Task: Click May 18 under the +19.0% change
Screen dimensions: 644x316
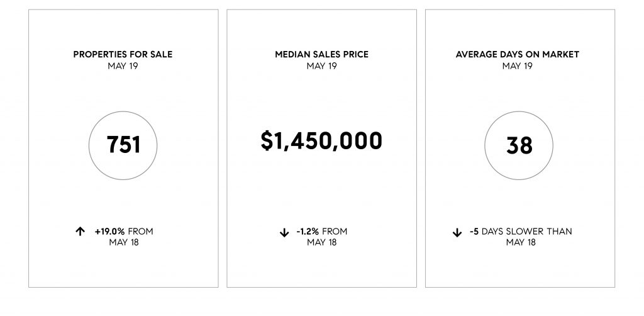Action: point(124,242)
